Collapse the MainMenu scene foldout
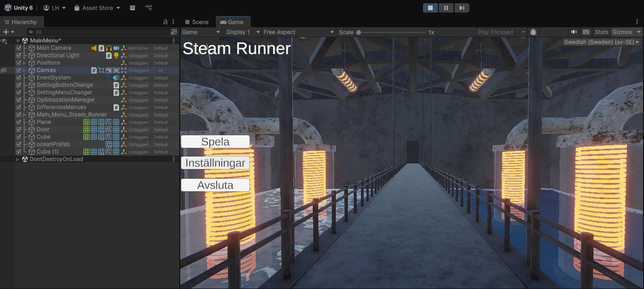Viewport: 644px width, 289px height. [x=18, y=41]
